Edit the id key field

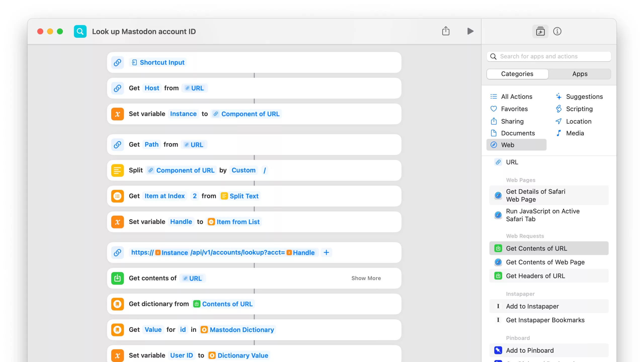[x=183, y=330]
